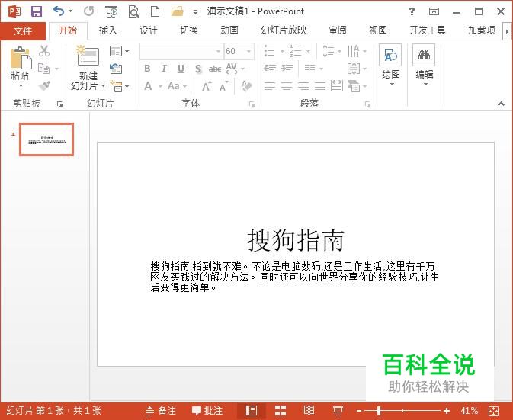This screenshot has width=513, height=420.
Task: Expand the Quick Access Toolbar customize menu
Action: click(195, 12)
